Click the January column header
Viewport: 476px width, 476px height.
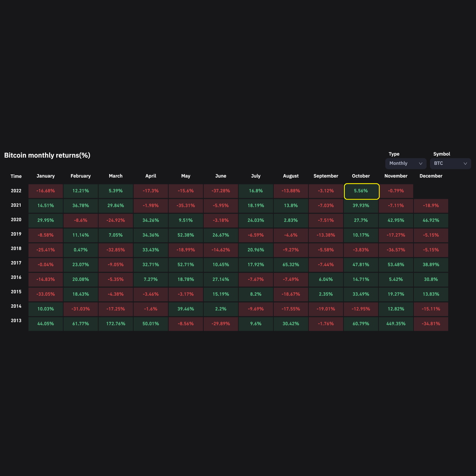click(x=46, y=176)
